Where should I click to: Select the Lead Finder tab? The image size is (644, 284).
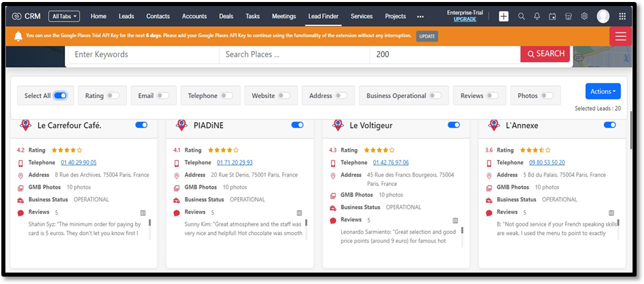tap(324, 16)
